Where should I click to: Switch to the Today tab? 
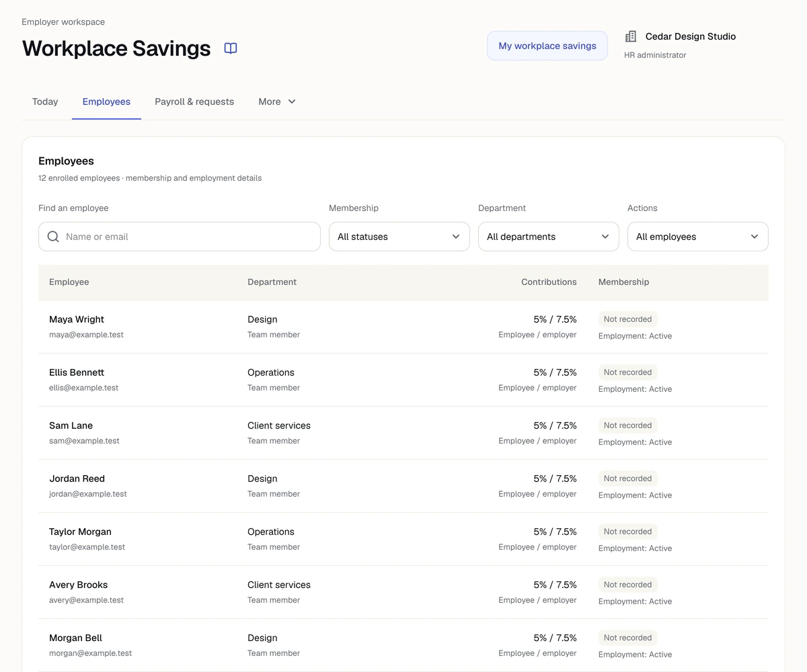[45, 101]
